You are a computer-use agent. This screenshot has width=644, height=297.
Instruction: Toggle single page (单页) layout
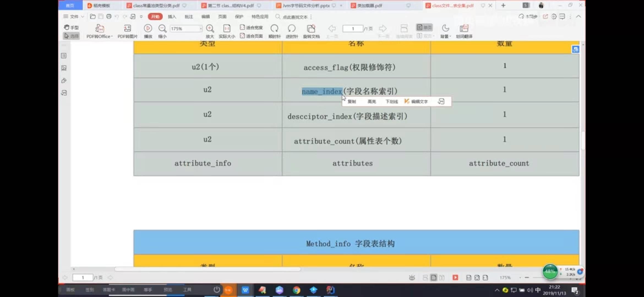pos(424,28)
